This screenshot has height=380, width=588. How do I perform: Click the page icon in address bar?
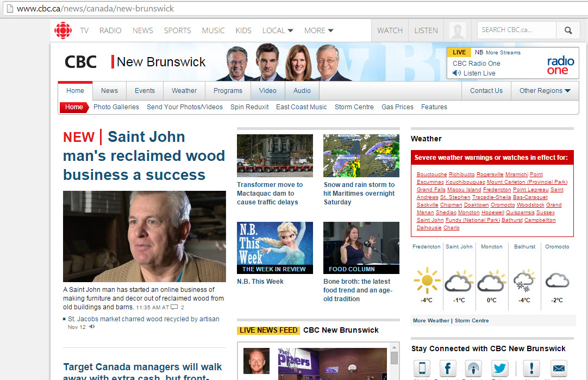coord(10,8)
